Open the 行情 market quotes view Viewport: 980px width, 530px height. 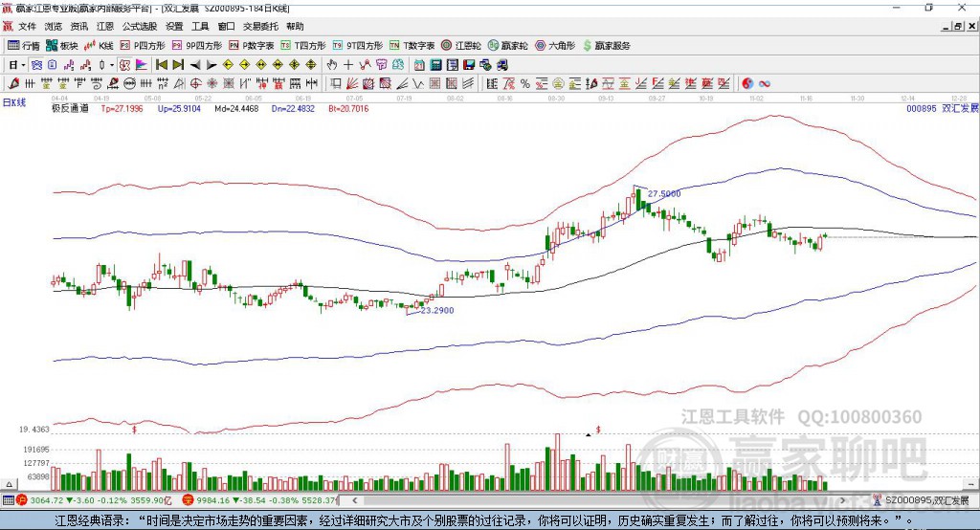point(23,46)
